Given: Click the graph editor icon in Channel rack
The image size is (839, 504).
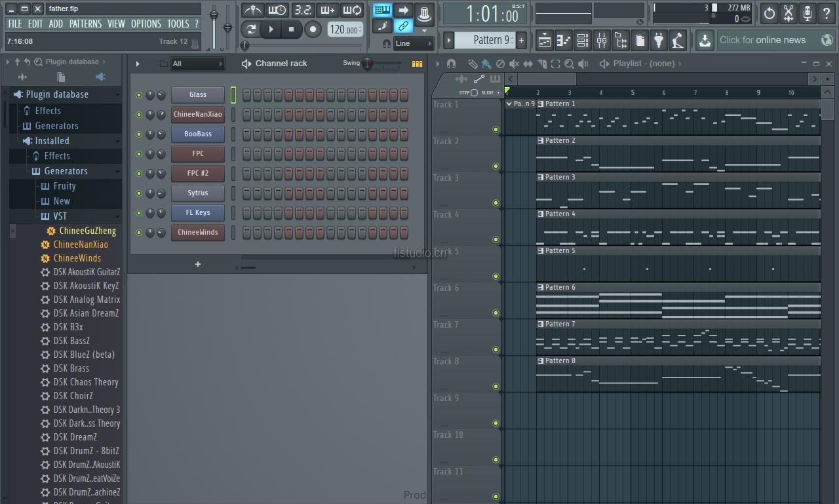Looking at the screenshot, I should click(x=417, y=64).
